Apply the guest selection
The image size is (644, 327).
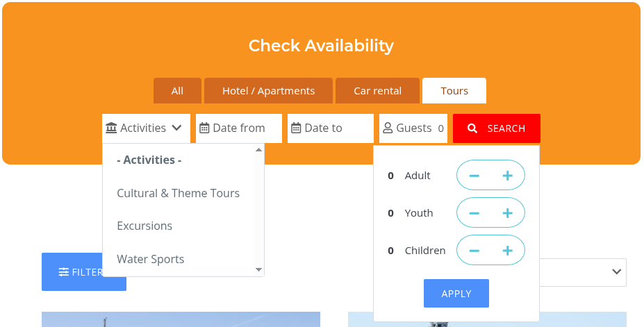[456, 294]
